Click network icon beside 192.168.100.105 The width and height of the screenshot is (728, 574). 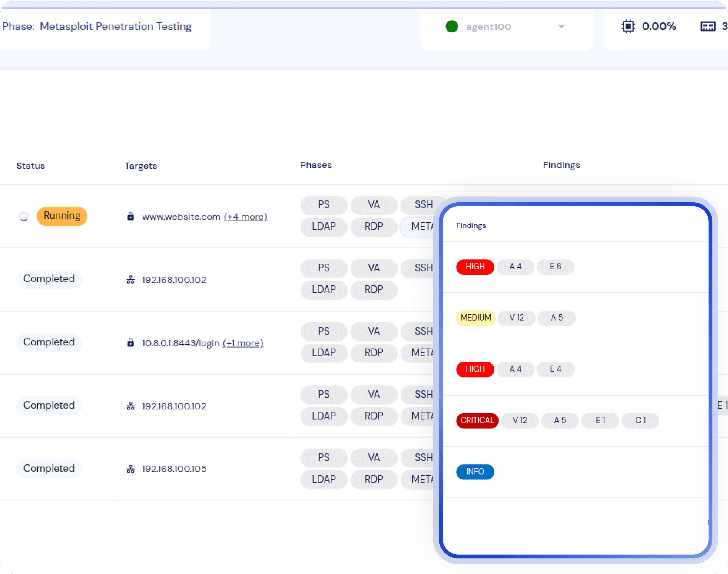(131, 469)
